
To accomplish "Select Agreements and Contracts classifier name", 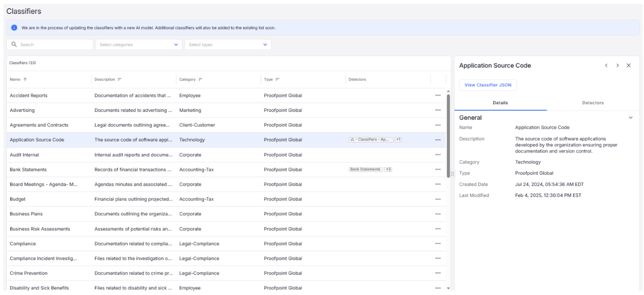I will pyautogui.click(x=39, y=125).
